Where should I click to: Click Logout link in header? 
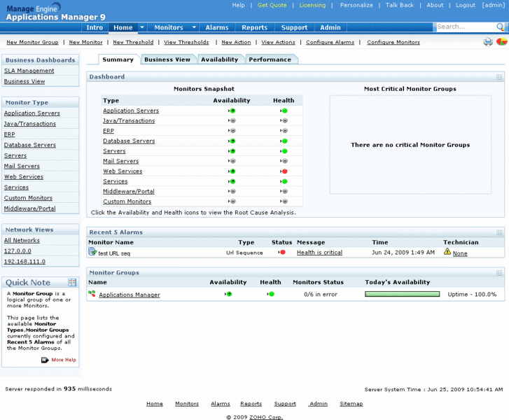[466, 5]
